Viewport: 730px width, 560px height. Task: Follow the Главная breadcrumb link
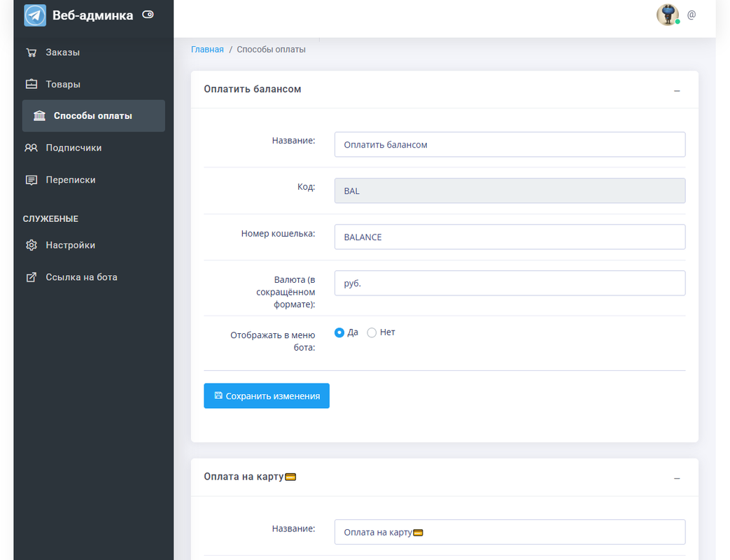207,49
